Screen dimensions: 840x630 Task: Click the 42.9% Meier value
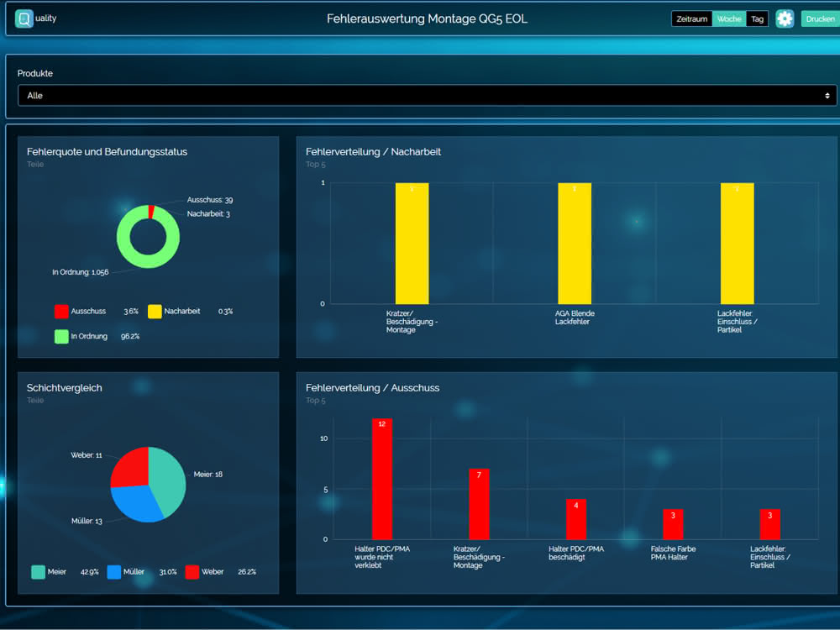pos(90,571)
